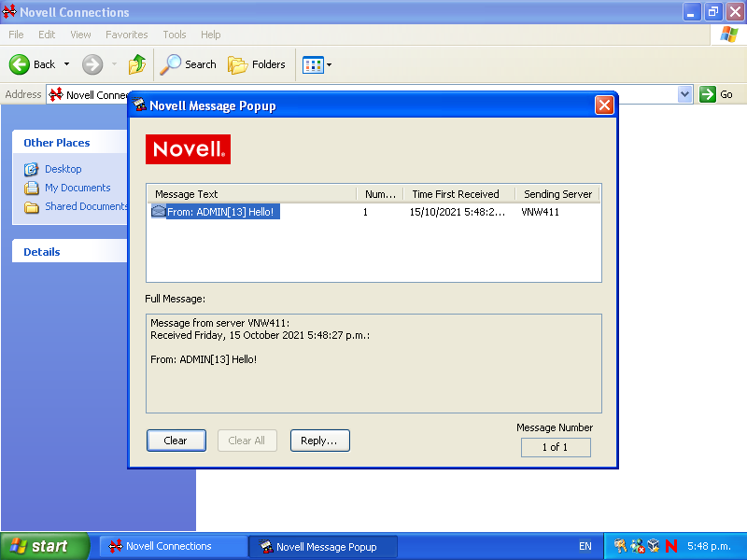This screenshot has width=747, height=560.
Task: Open the Edit menu
Action: [x=47, y=35]
